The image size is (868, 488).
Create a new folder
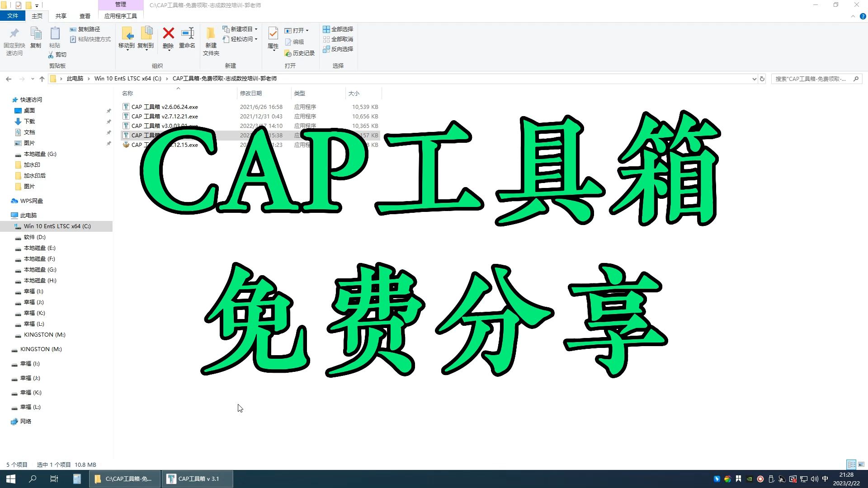tap(210, 41)
